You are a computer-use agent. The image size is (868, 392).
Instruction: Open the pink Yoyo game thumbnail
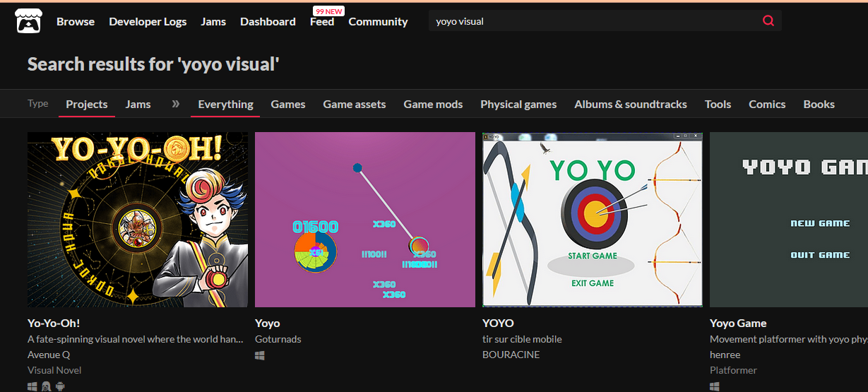click(365, 220)
